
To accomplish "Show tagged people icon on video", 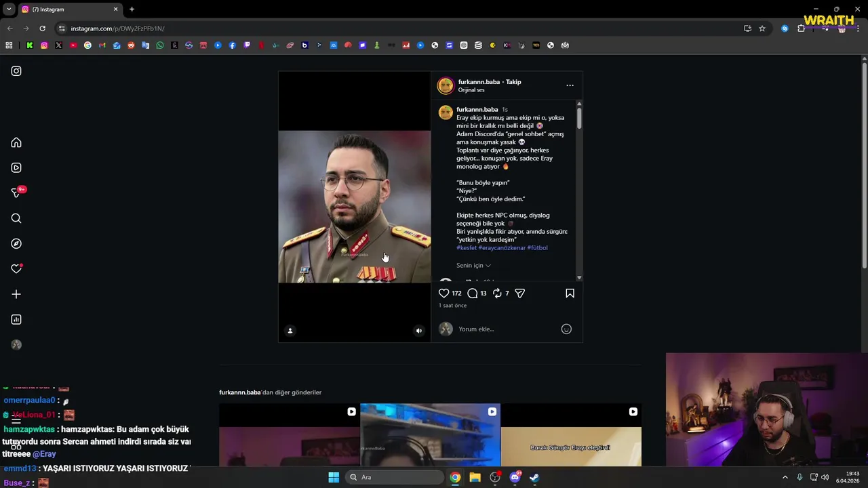I will (x=290, y=331).
